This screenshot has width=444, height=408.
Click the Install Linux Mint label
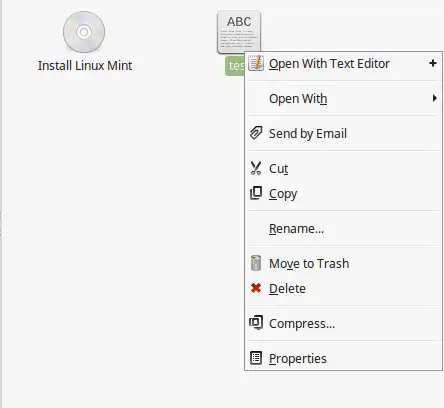click(85, 65)
